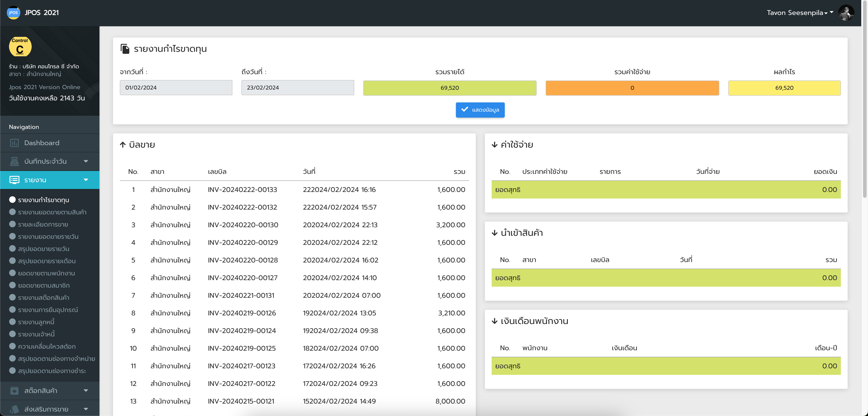
Task: Open รายงานลูกหนี้ submenu item
Action: click(x=36, y=322)
